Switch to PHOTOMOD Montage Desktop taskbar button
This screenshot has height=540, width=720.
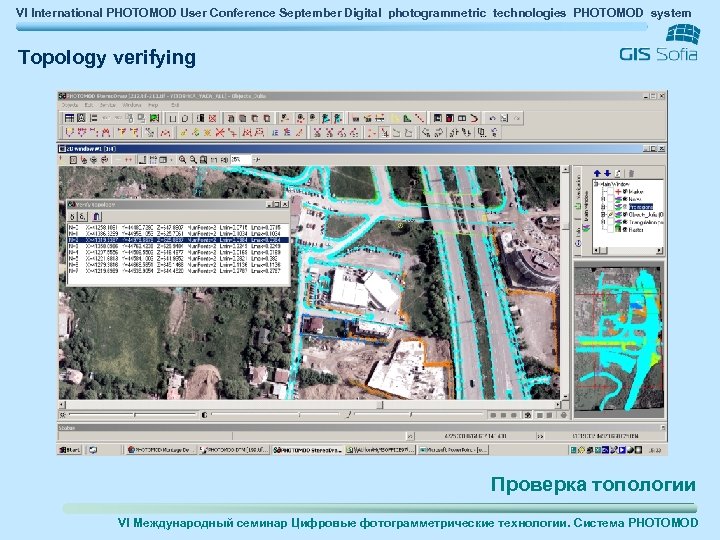(162, 450)
